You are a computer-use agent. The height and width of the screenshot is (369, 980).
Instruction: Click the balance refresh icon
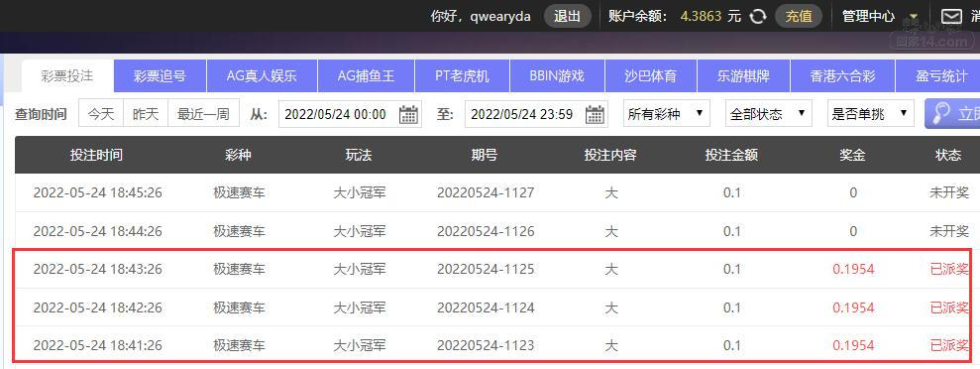click(x=757, y=16)
